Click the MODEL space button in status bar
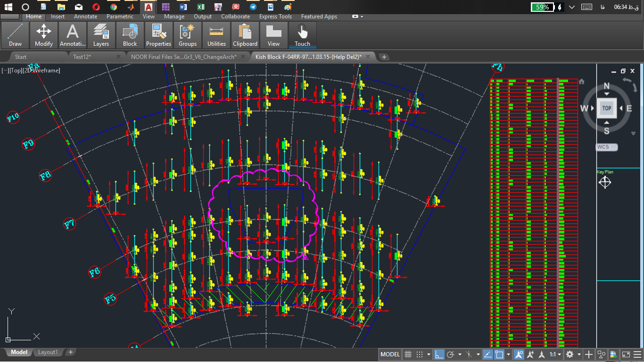This screenshot has height=362, width=644. pos(390,354)
